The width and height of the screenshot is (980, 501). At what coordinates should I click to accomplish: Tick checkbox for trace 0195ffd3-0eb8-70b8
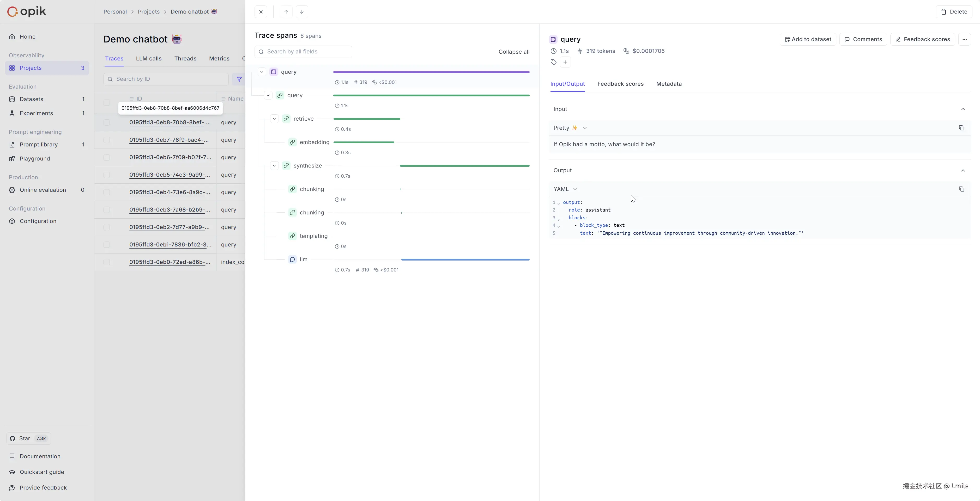pos(106,122)
